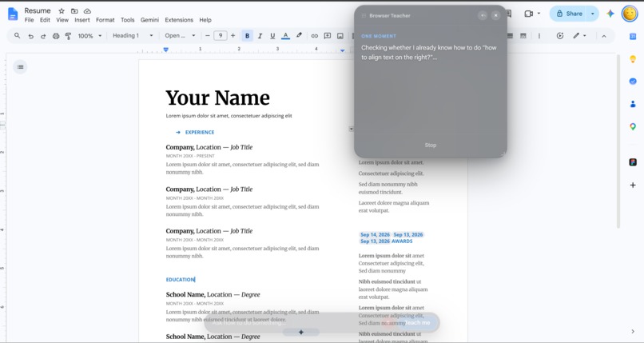Decrease the font size
Image resolution: width=644 pixels, height=343 pixels.
[208, 36]
